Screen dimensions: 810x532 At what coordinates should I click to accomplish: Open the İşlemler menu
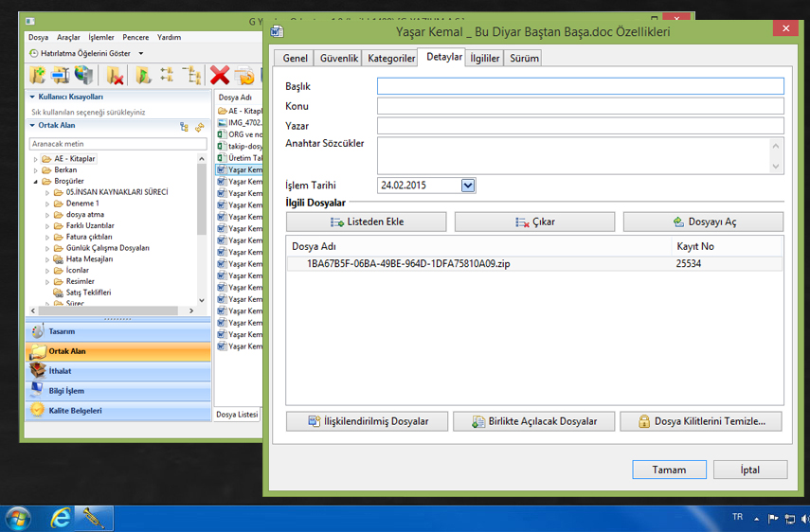click(x=100, y=37)
